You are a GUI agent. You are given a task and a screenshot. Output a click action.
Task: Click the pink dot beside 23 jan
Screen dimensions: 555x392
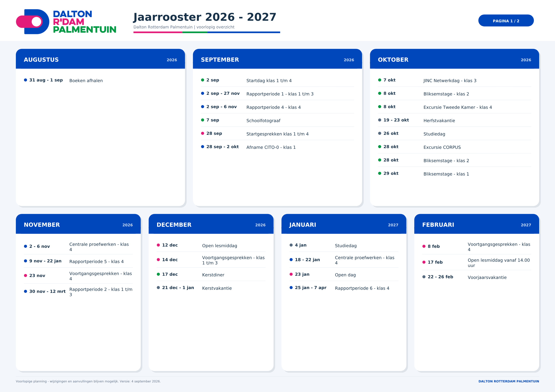[291, 274]
